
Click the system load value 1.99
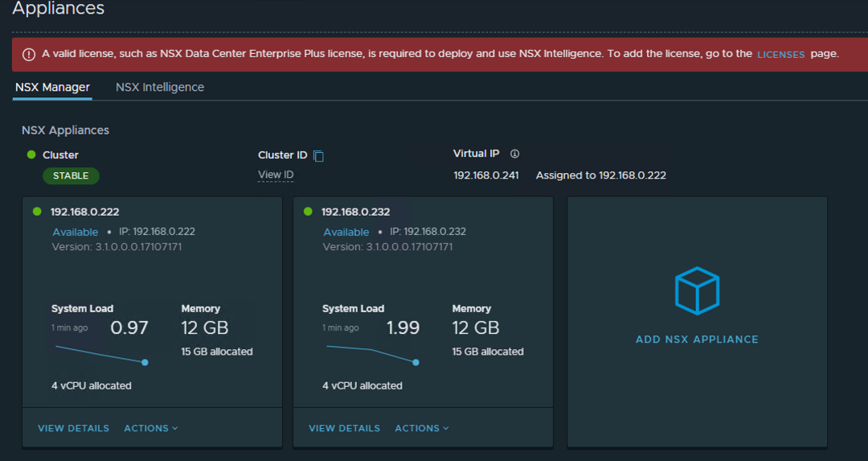tap(403, 327)
